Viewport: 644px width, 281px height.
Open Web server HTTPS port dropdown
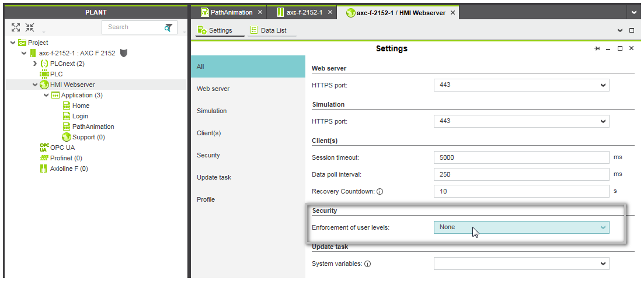pos(521,86)
